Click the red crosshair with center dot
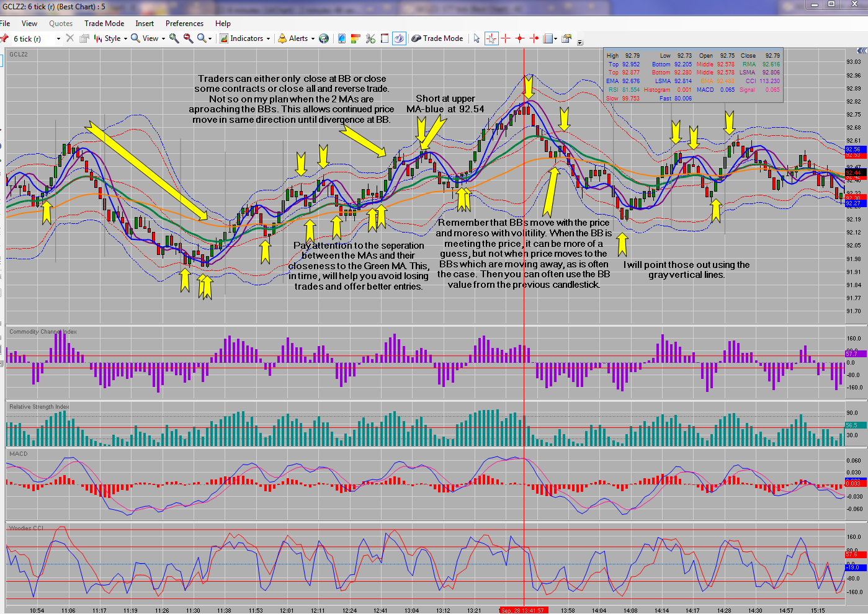868x614 pixels. click(x=520, y=38)
